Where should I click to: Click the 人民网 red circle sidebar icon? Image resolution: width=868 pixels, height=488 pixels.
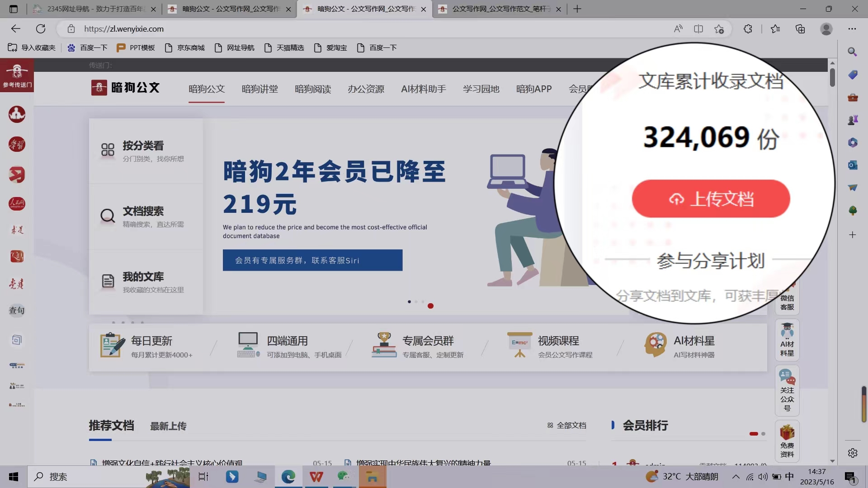point(17,204)
